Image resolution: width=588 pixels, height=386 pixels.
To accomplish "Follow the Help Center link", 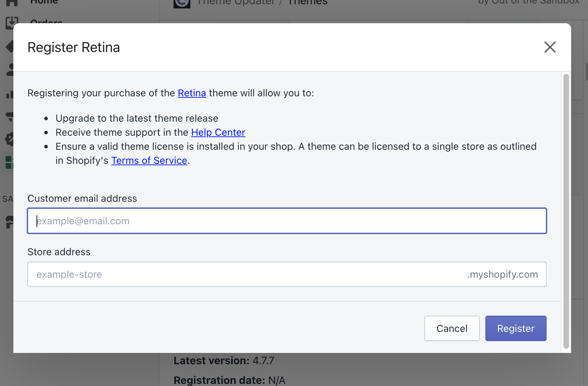I will click(218, 133).
